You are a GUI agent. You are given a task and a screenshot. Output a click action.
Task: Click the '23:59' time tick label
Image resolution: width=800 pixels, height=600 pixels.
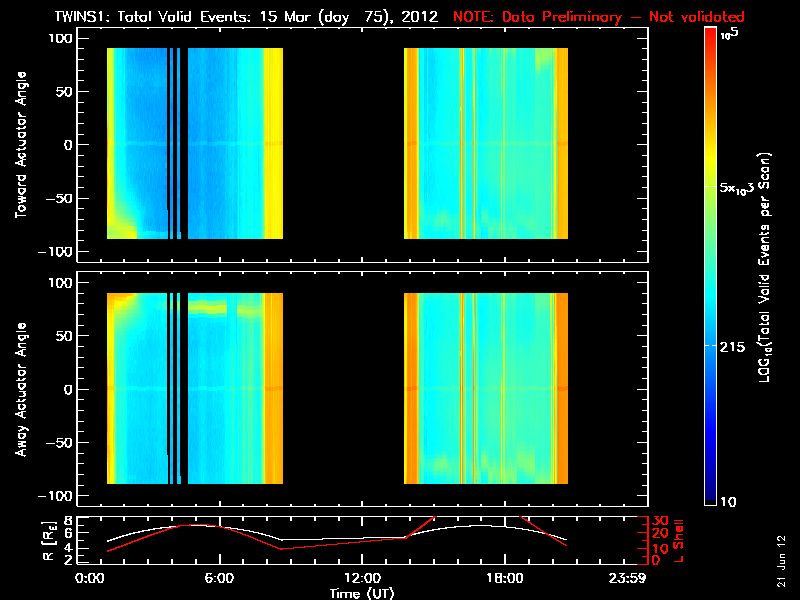click(x=628, y=579)
